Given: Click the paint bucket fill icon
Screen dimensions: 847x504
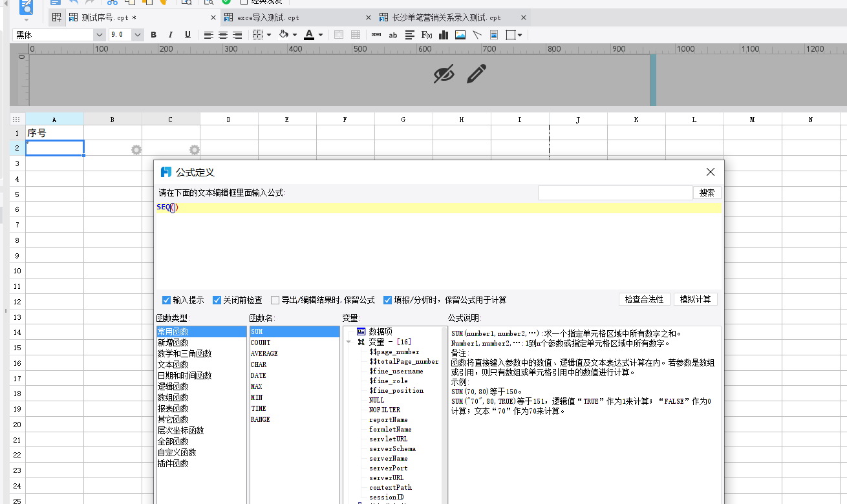Looking at the screenshot, I should point(283,35).
